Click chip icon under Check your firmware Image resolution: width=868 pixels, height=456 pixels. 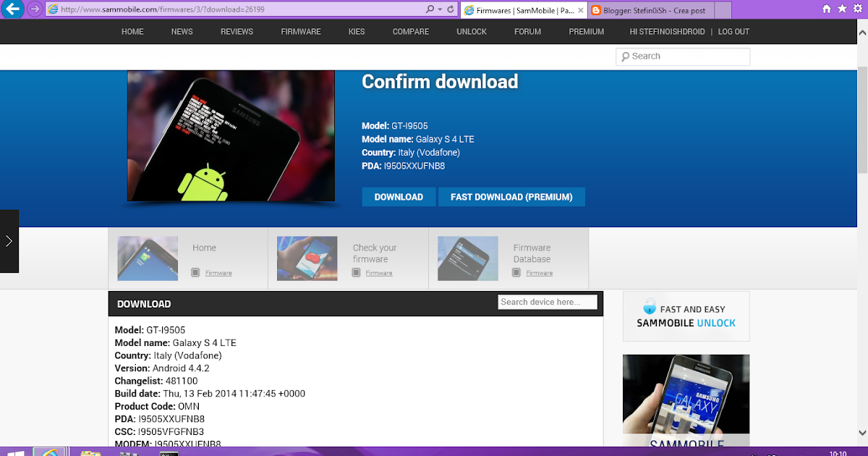click(x=356, y=273)
